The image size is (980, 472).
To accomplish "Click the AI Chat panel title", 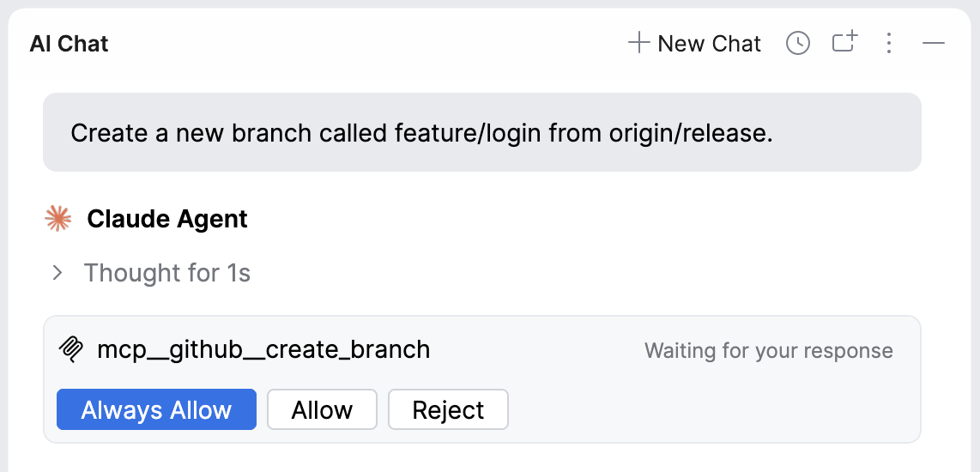I will point(70,44).
